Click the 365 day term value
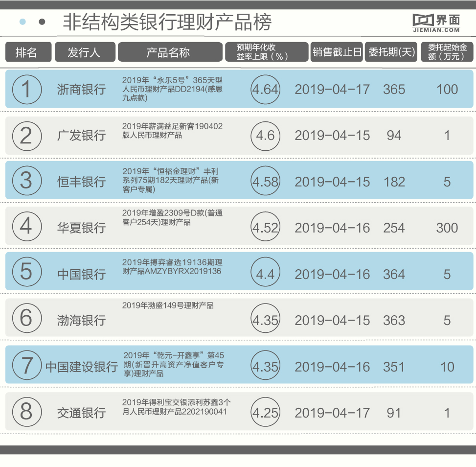 coord(394,90)
